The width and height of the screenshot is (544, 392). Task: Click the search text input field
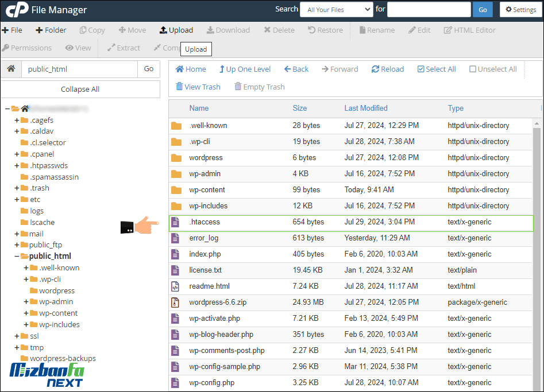[428, 10]
